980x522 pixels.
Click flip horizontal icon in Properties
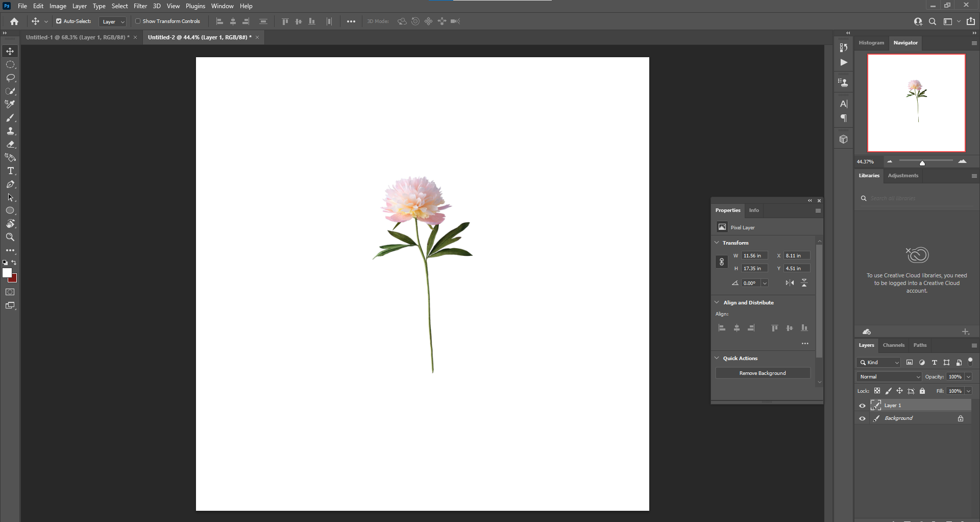pyautogui.click(x=790, y=283)
